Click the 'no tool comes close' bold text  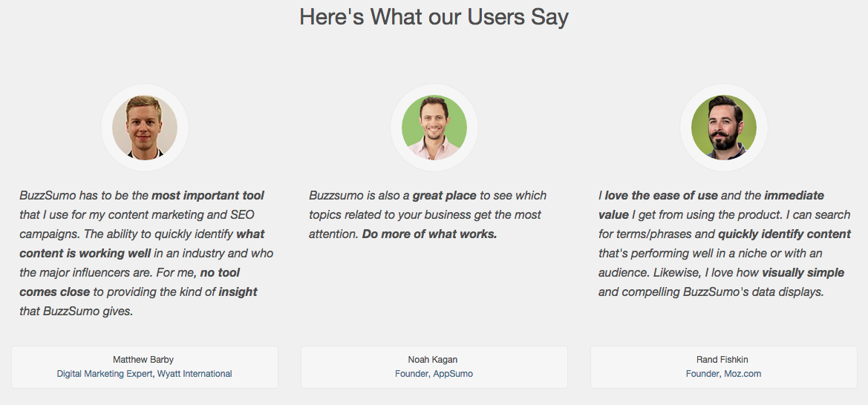click(129, 282)
